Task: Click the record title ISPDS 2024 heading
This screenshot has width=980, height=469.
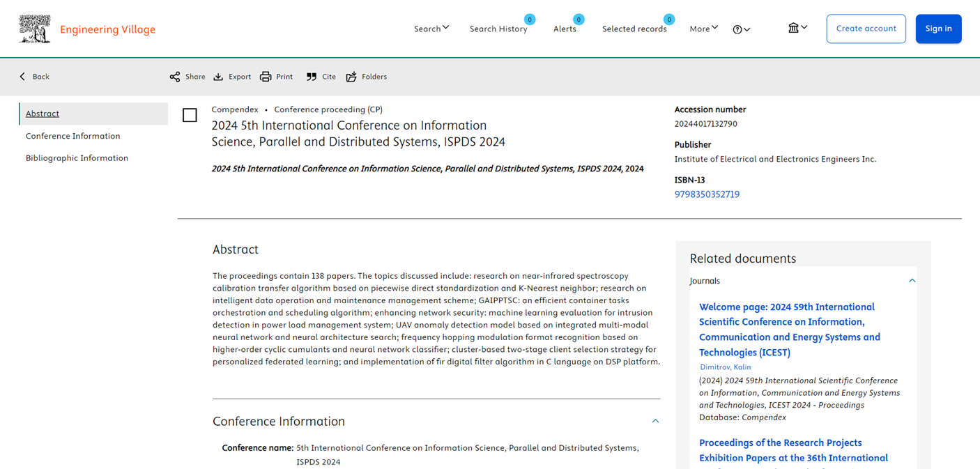Action: (358, 134)
